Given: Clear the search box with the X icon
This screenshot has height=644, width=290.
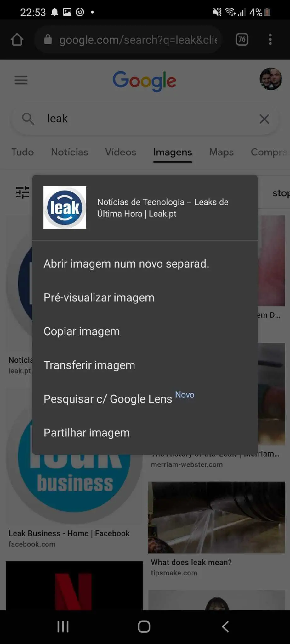Looking at the screenshot, I should click(x=264, y=119).
